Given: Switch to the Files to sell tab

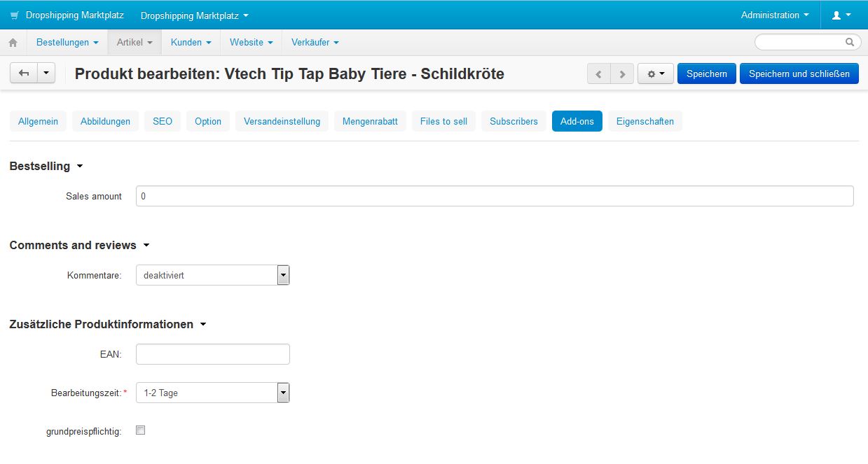Looking at the screenshot, I should 443,121.
